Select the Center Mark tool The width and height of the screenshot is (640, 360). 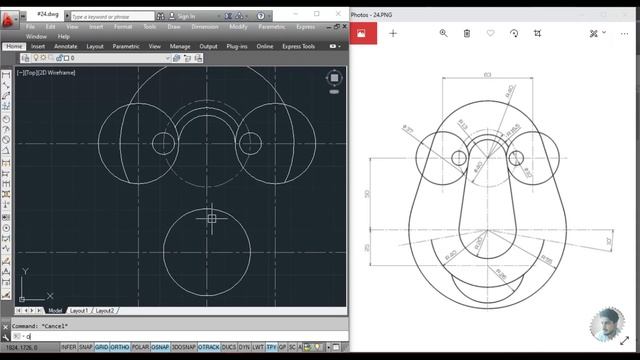coord(6,228)
